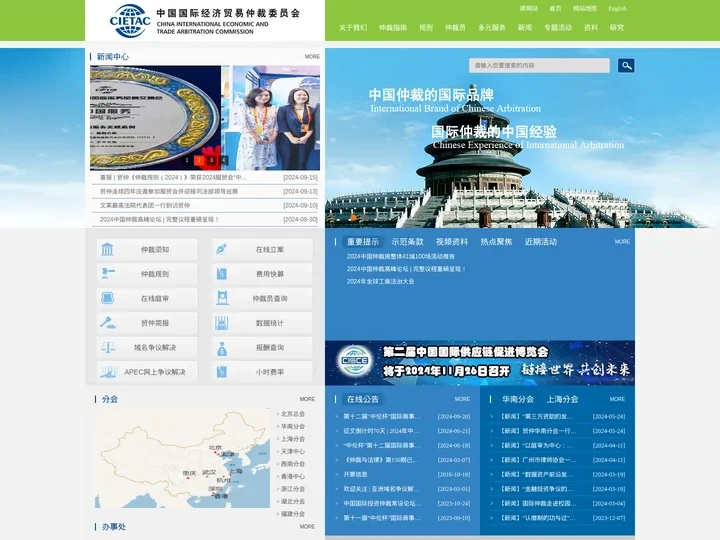Open the 研究 menu
Image resolution: width=720 pixels, height=540 pixels.
click(617, 28)
